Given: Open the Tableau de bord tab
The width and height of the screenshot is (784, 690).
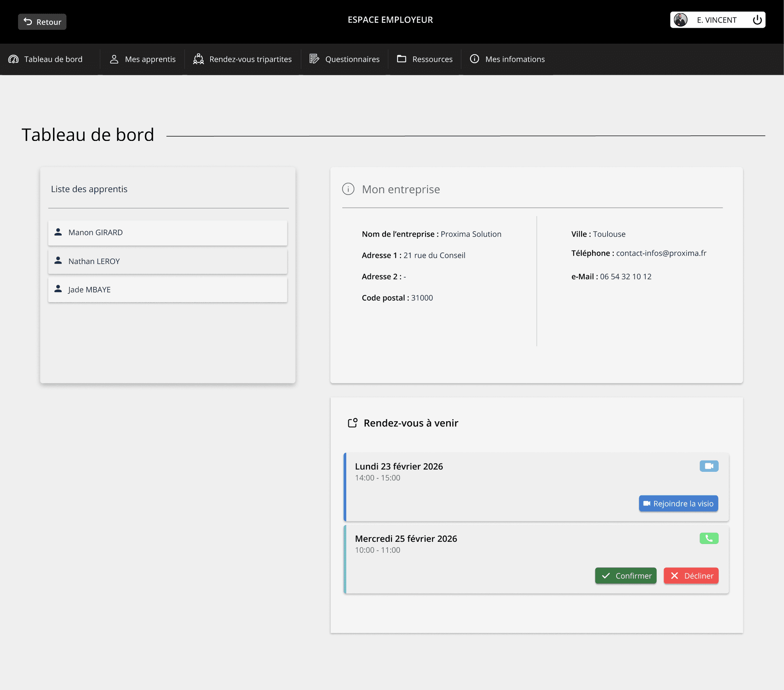Looking at the screenshot, I should click(x=46, y=59).
